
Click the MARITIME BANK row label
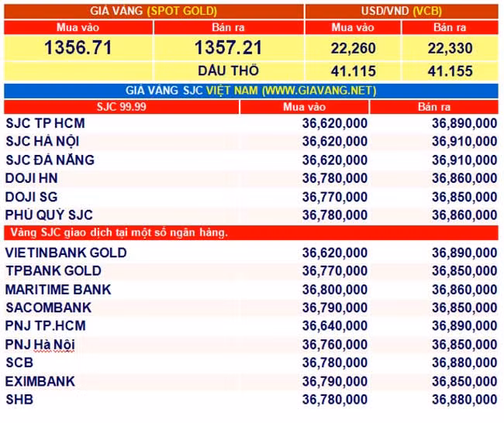(x=58, y=290)
